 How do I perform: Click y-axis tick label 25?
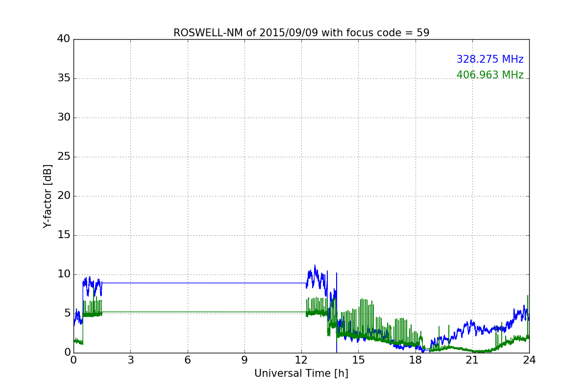coord(64,157)
